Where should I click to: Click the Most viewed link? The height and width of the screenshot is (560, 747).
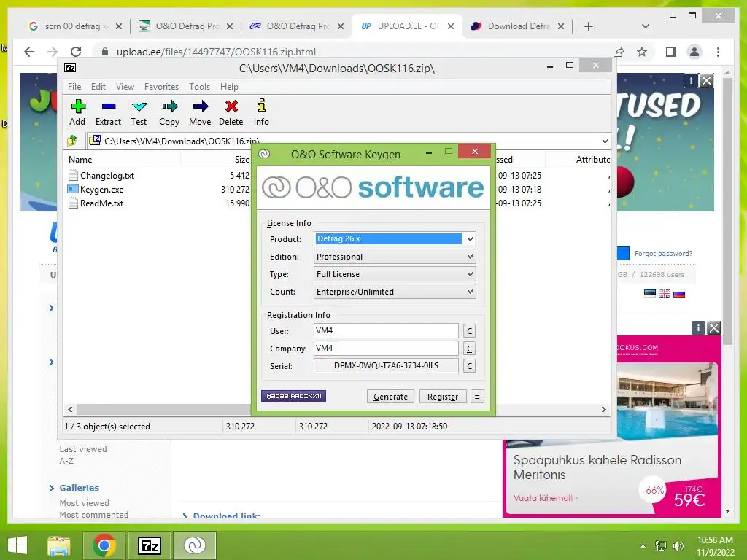85,503
